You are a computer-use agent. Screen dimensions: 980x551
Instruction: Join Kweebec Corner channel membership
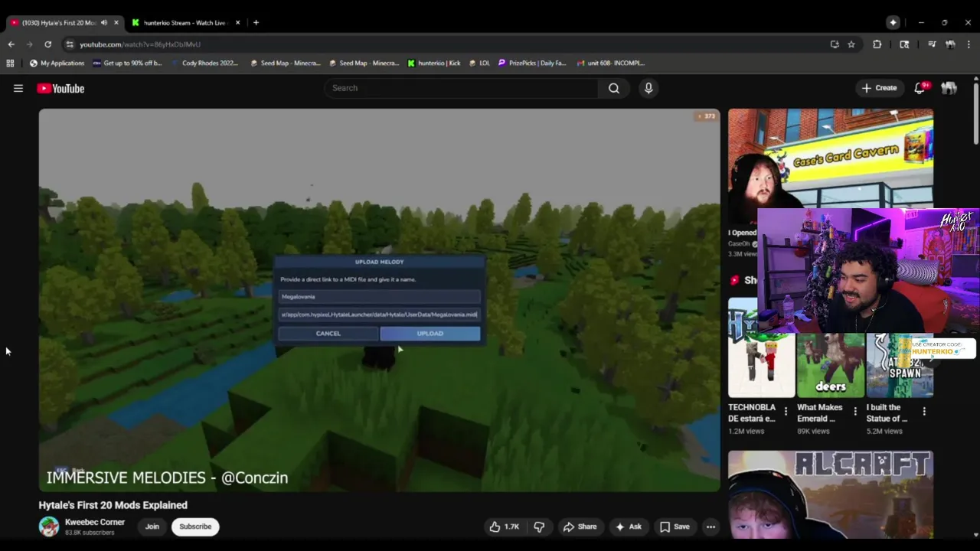[x=152, y=527]
